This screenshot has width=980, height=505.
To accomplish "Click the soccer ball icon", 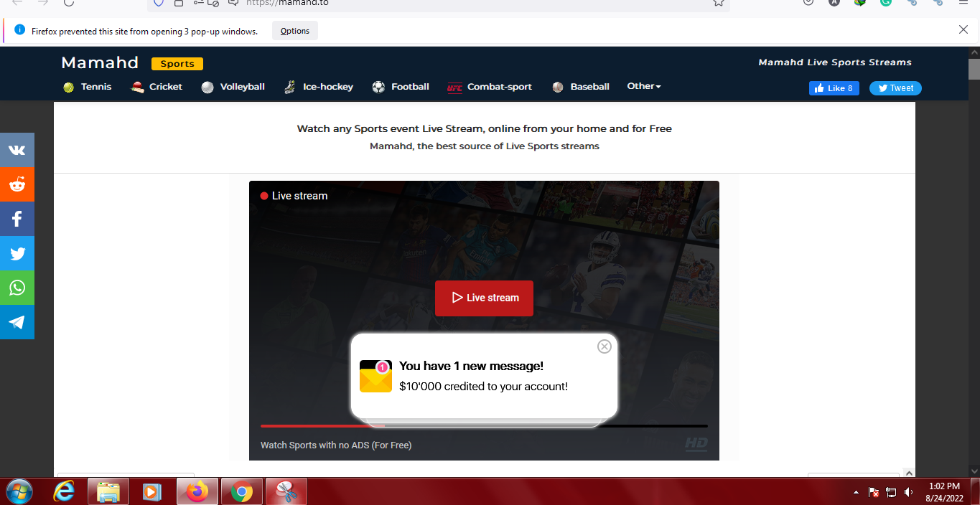I will [x=378, y=88].
